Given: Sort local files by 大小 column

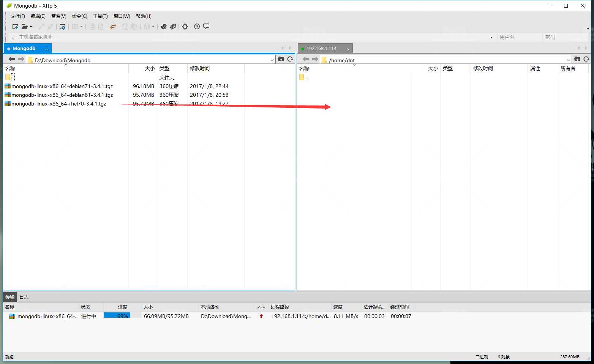Looking at the screenshot, I should (x=143, y=68).
